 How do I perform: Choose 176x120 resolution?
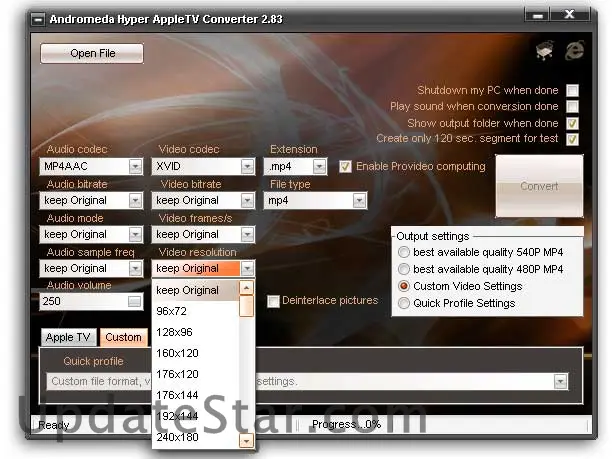[195, 375]
